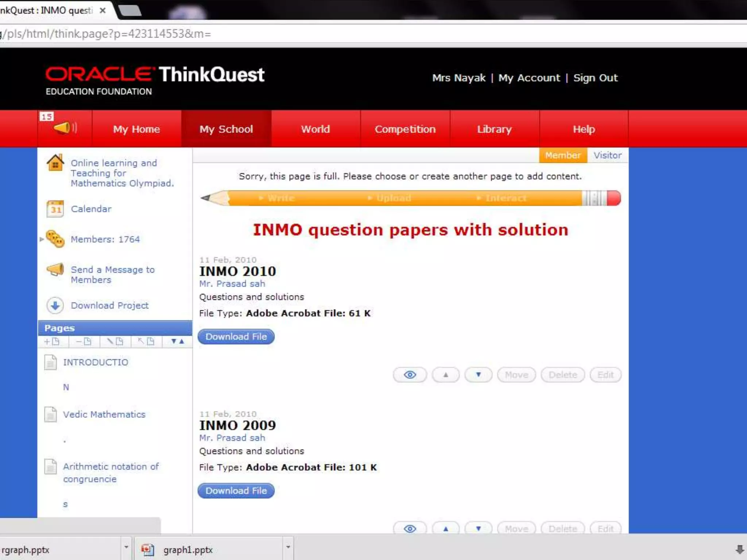Click the move page arrow icon in Pages toolbar
Screen dimensions: 747x560
point(146,342)
